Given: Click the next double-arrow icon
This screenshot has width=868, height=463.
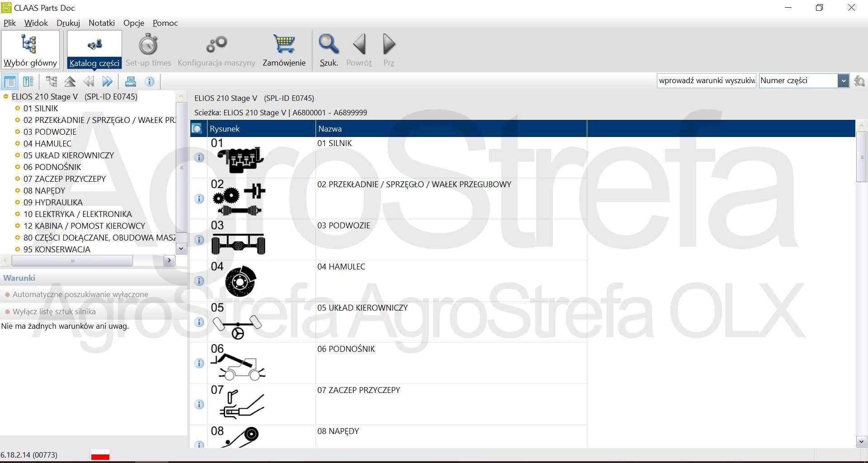Looking at the screenshot, I should coord(107,81).
